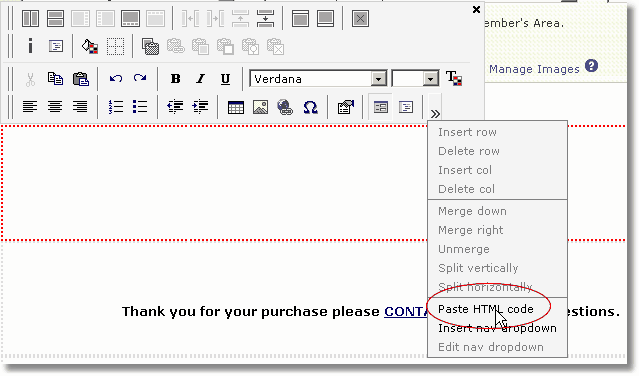639x376 pixels.
Task: Select Delete col menu entry
Action: [467, 189]
